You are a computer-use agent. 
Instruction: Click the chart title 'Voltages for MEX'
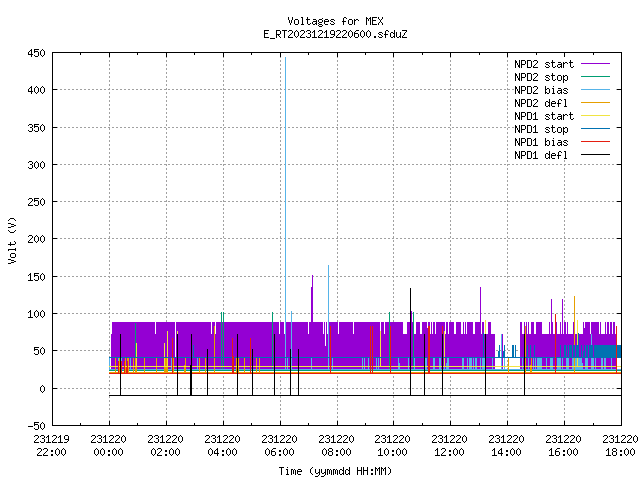[x=335, y=21]
